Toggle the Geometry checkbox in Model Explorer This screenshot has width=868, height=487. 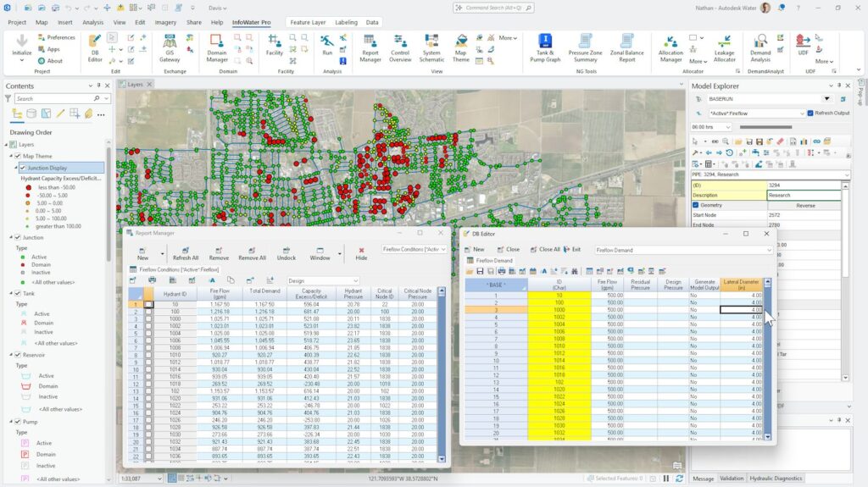click(696, 205)
